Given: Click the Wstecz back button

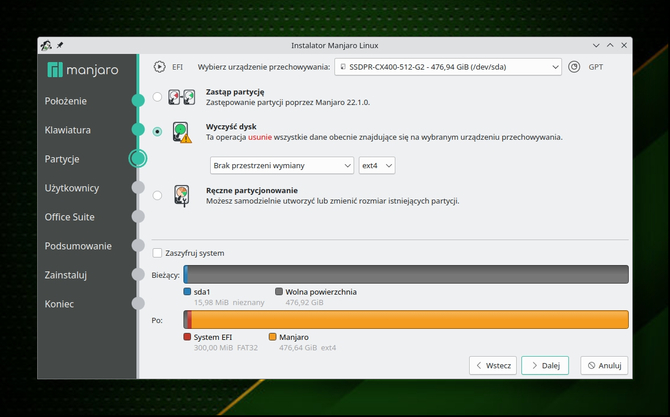Looking at the screenshot, I should (493, 365).
